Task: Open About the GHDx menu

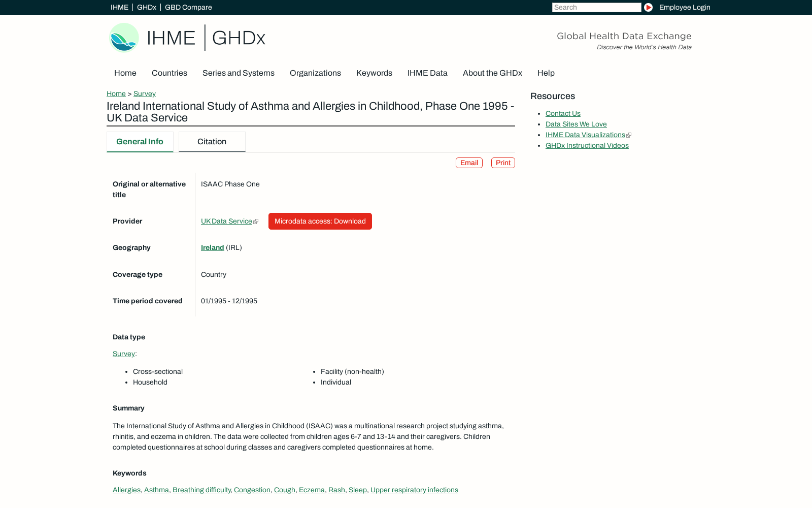Action: pos(492,73)
